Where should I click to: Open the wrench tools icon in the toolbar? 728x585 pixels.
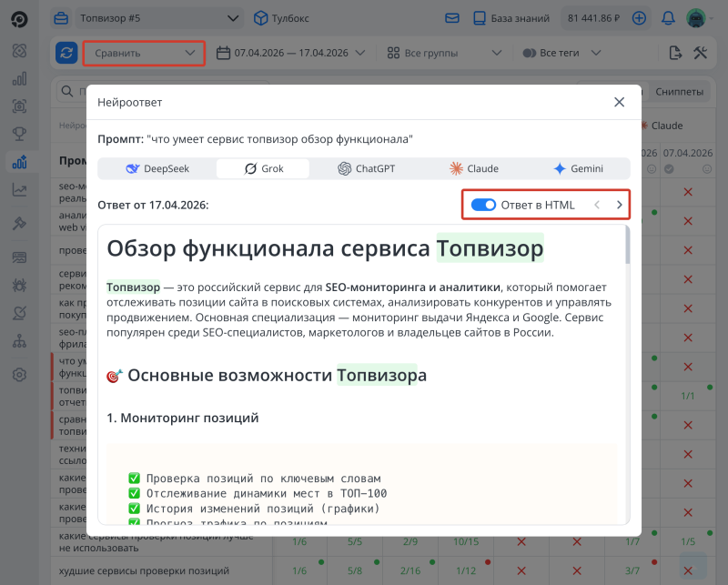[699, 53]
